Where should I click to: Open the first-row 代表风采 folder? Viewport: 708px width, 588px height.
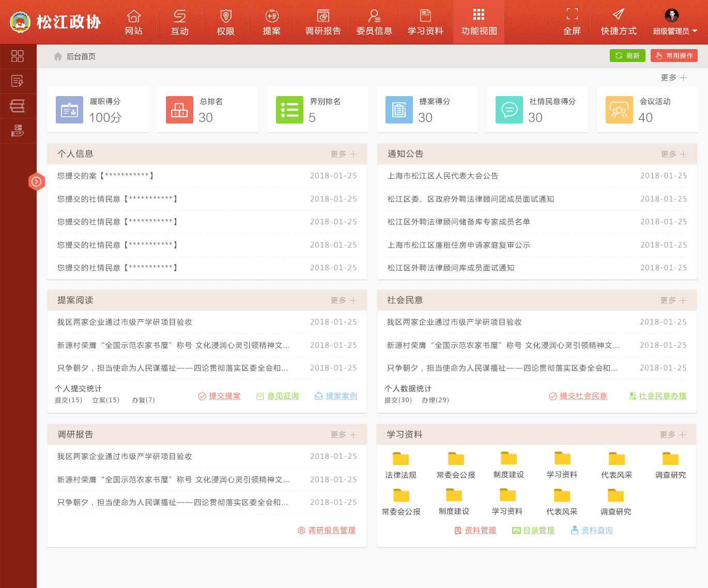617,465
